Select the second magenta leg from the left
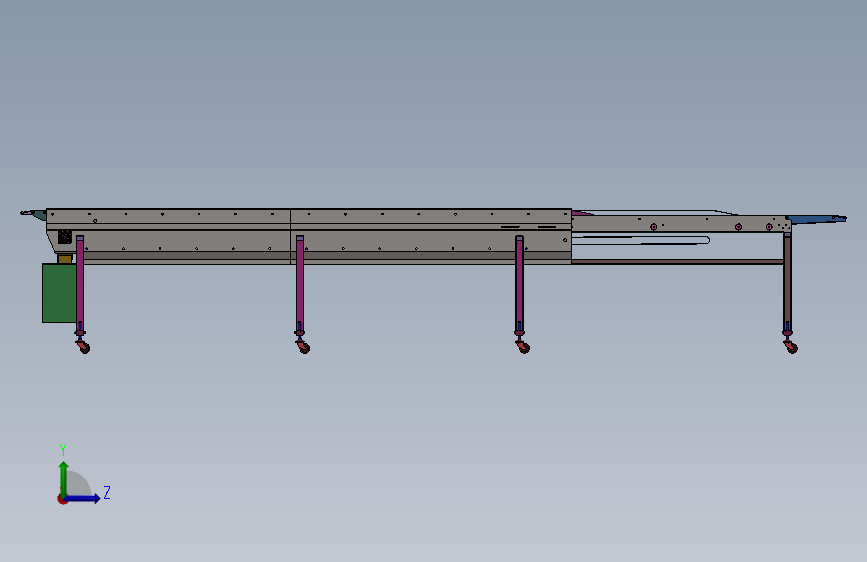 [x=300, y=283]
